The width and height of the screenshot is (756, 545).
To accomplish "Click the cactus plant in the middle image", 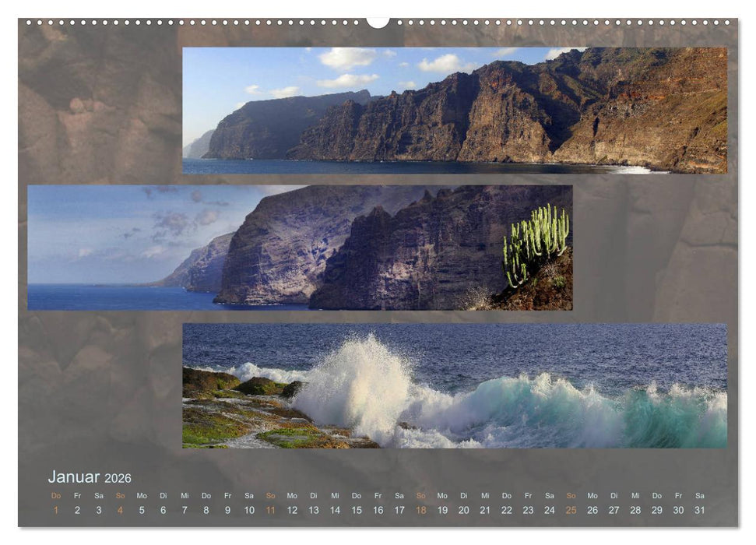I will [537, 241].
